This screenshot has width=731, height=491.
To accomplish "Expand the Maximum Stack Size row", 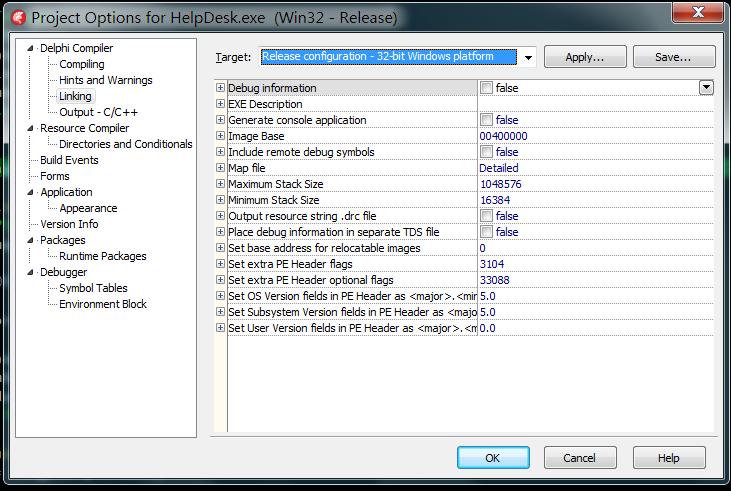I will (x=221, y=184).
